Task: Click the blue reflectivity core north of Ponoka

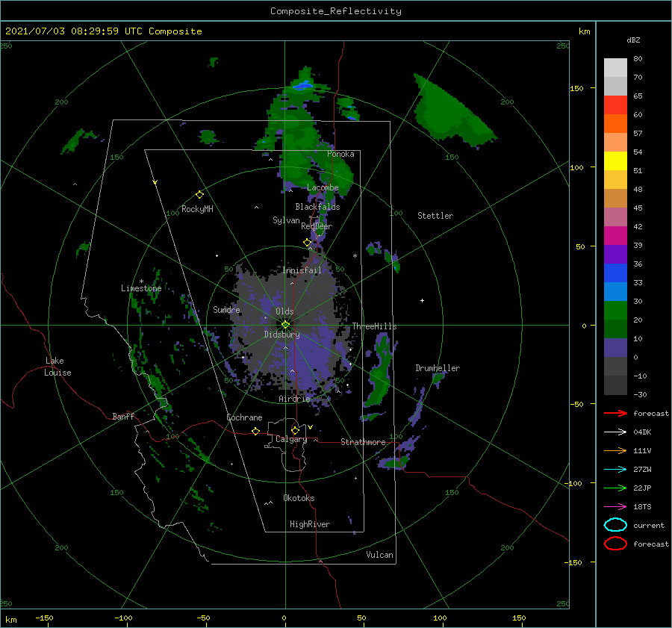Action: coord(302,85)
